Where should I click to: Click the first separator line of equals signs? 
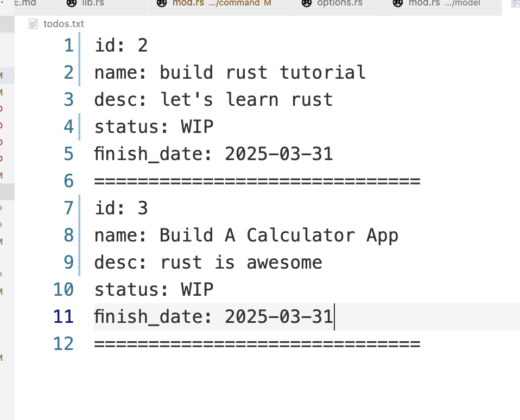pos(257,181)
